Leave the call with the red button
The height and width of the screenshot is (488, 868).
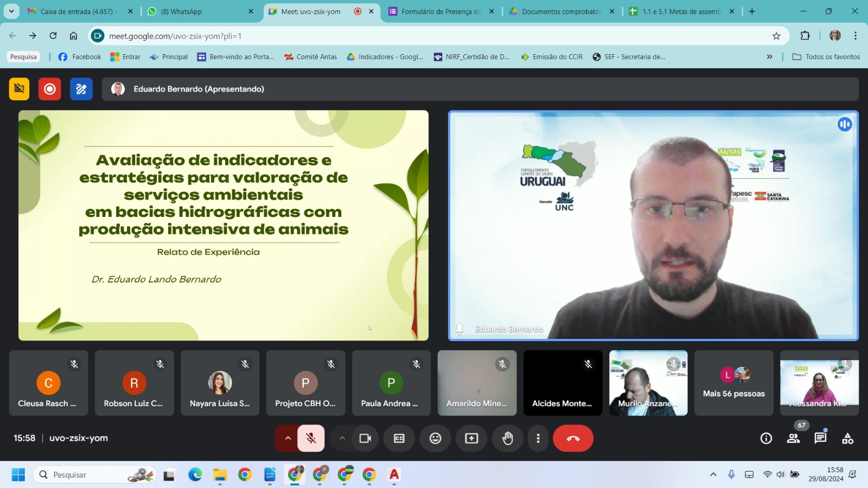573,438
